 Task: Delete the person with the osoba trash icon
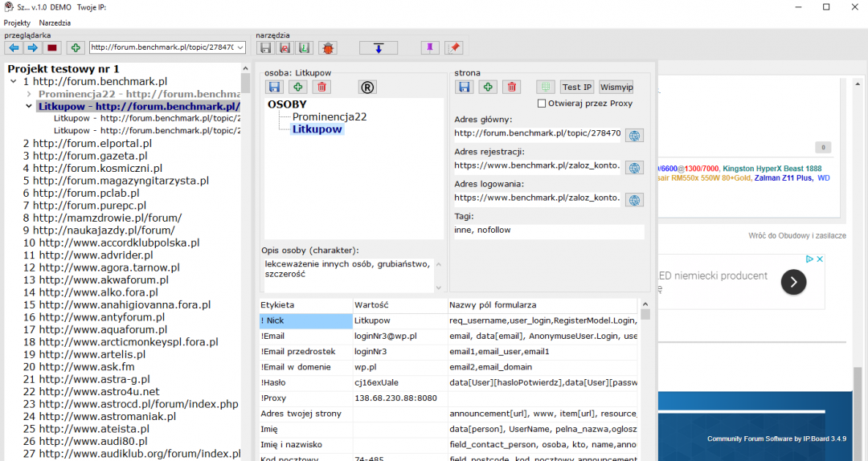point(321,87)
